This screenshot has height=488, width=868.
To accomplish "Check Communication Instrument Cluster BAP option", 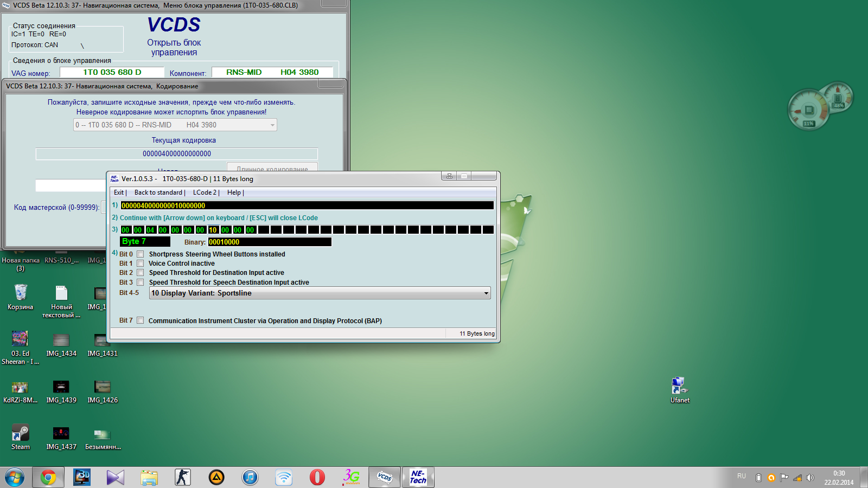I will (x=141, y=320).
